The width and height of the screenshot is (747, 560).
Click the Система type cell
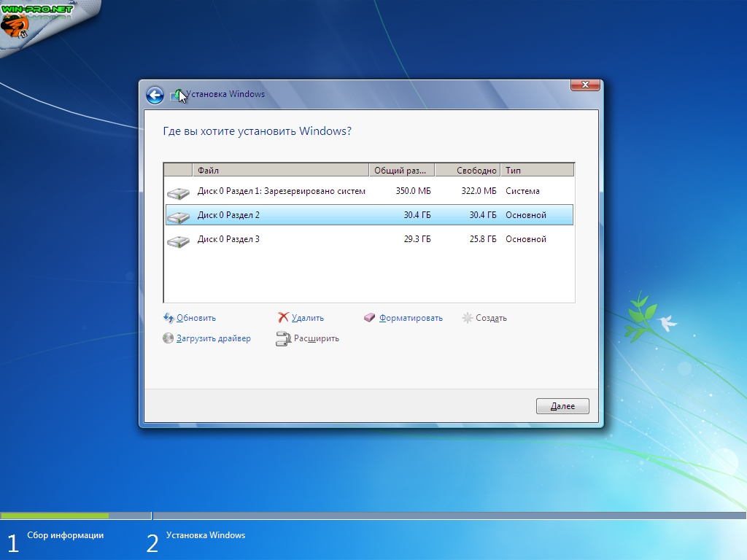[522, 191]
